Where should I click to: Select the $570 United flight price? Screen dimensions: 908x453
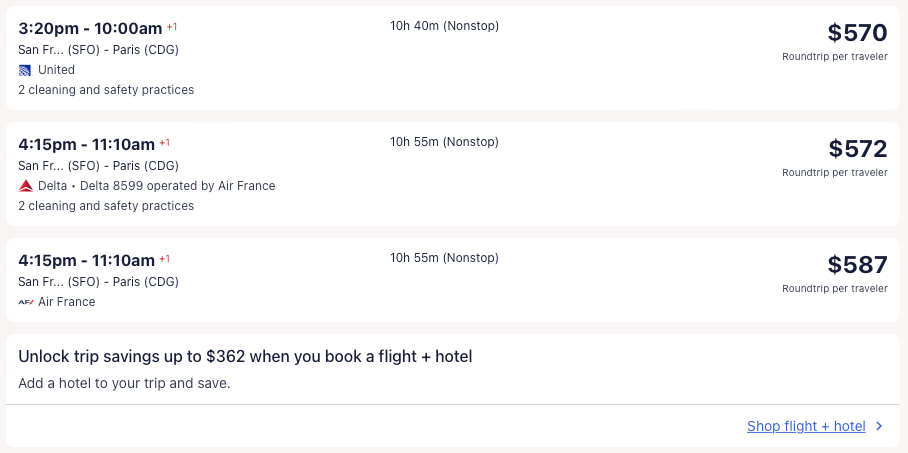pyautogui.click(x=857, y=33)
